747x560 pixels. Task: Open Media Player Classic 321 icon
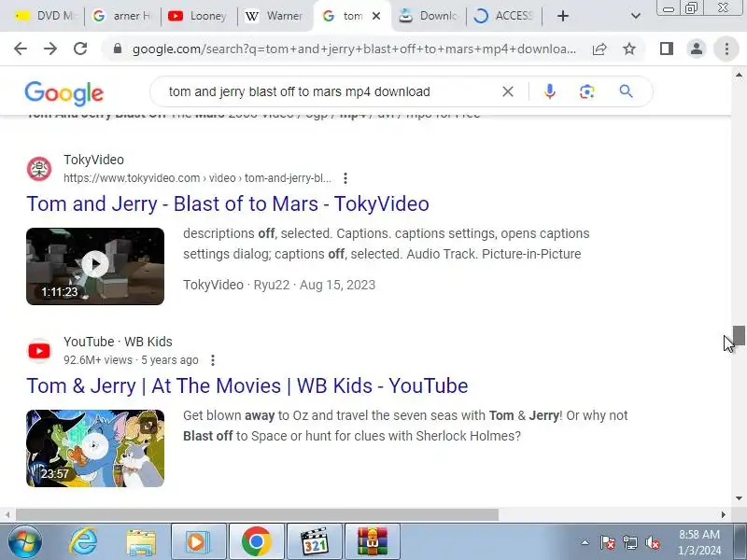tap(315, 542)
